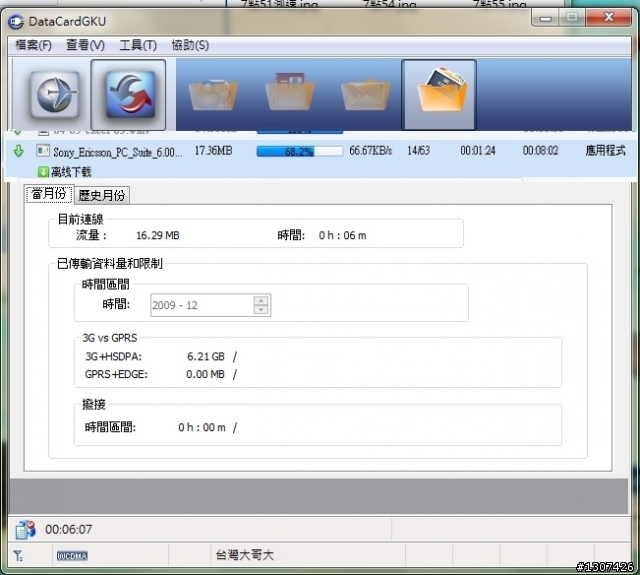Click the 00:01:24 elapsed time value
The height and width of the screenshot is (575, 640).
(x=478, y=151)
